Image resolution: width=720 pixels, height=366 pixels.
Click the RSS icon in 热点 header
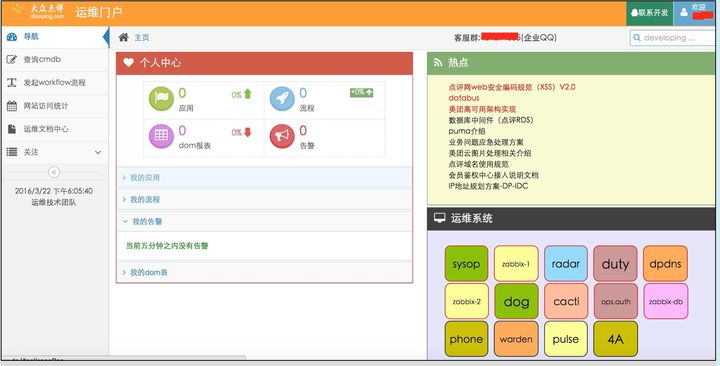pyautogui.click(x=438, y=62)
